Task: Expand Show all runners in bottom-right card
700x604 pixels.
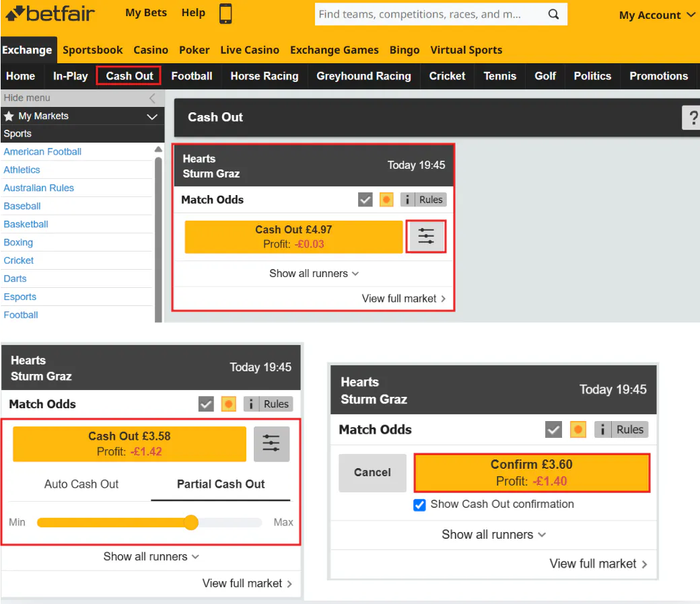Action: (x=494, y=535)
